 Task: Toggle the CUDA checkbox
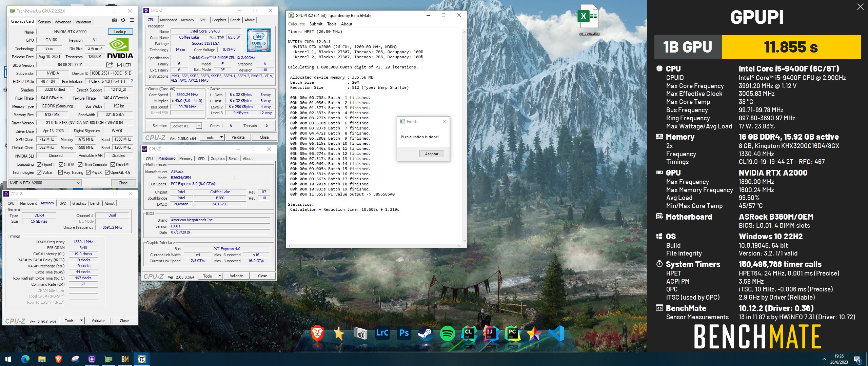61,165
